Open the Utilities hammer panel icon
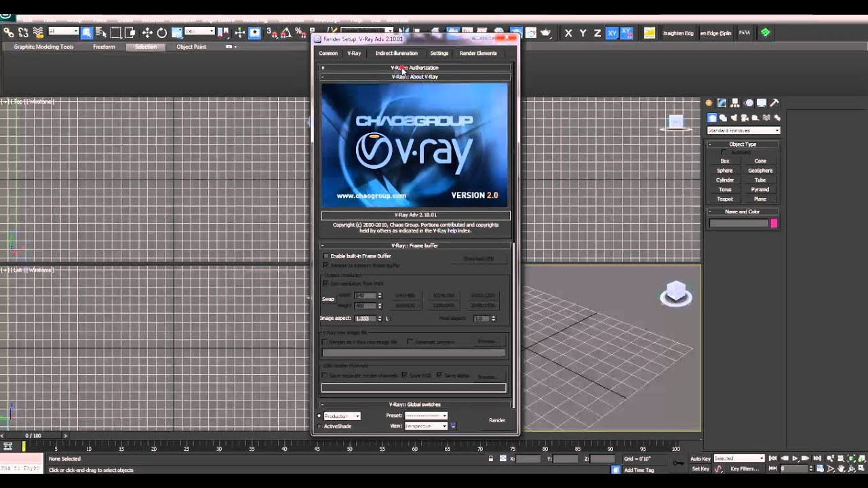The width and height of the screenshot is (868, 488). point(774,103)
